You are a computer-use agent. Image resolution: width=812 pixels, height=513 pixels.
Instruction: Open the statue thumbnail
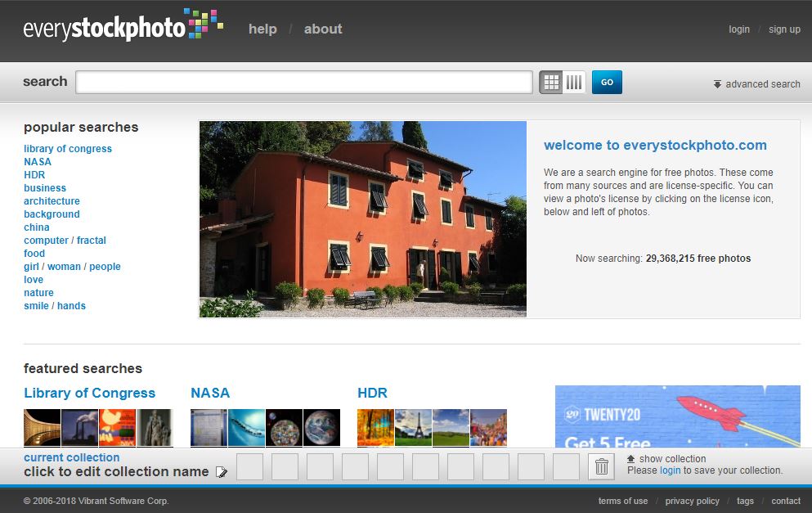[x=155, y=428]
